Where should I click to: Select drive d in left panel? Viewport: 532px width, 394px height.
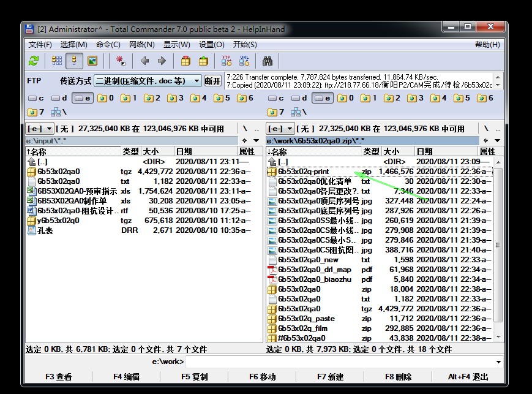coord(59,98)
